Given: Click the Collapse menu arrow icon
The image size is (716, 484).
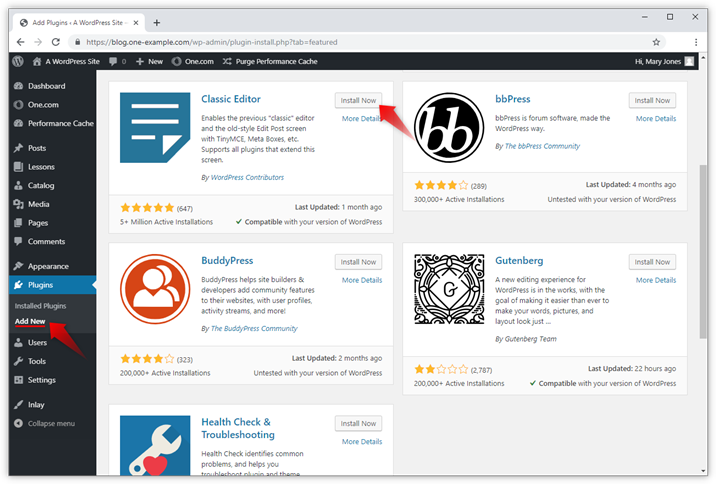Looking at the screenshot, I should tap(18, 423).
